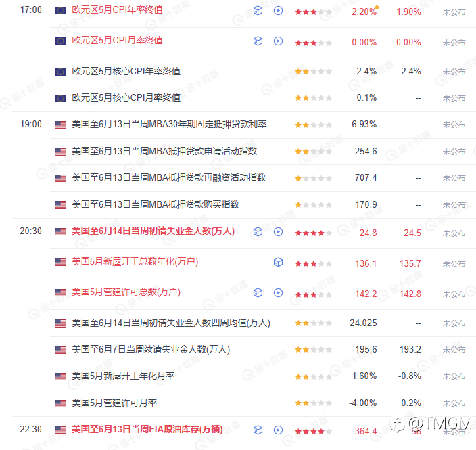Select the 17:00 time label
Viewport: 476px width, 450px height.
coord(30,9)
